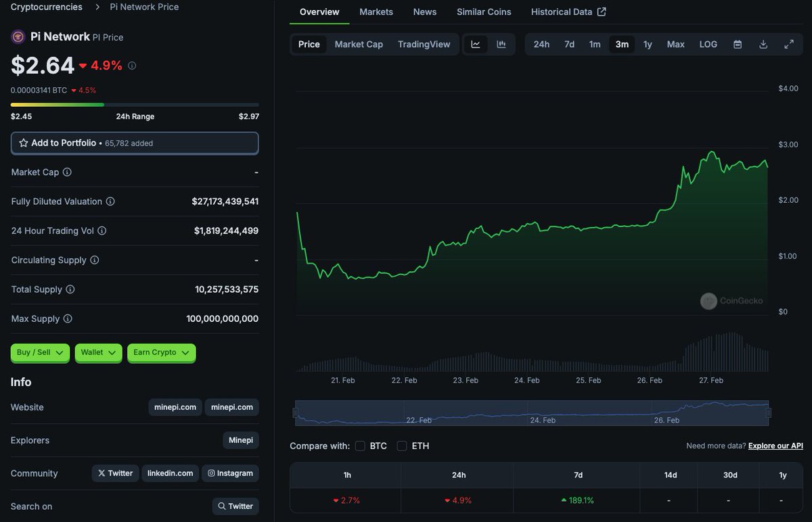
Task: Switch to line chart view icon
Action: pyautogui.click(x=476, y=44)
